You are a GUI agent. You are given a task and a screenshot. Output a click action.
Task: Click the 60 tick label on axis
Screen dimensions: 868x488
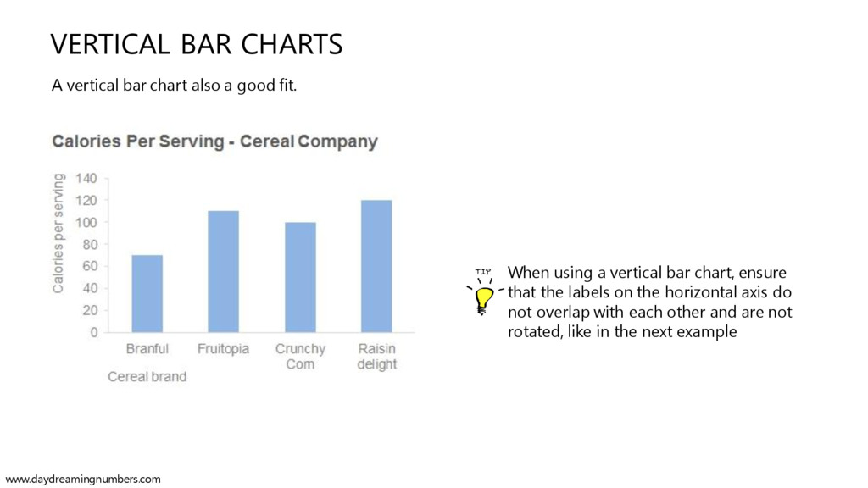point(90,266)
